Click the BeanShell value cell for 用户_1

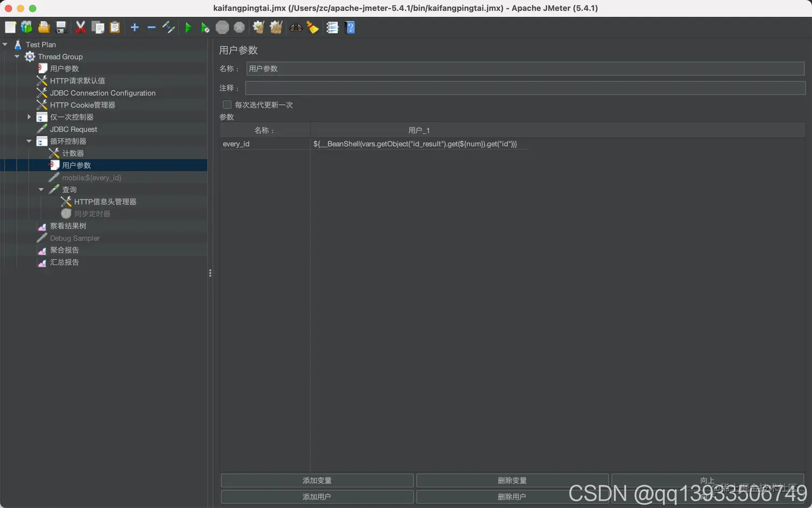[557, 144]
